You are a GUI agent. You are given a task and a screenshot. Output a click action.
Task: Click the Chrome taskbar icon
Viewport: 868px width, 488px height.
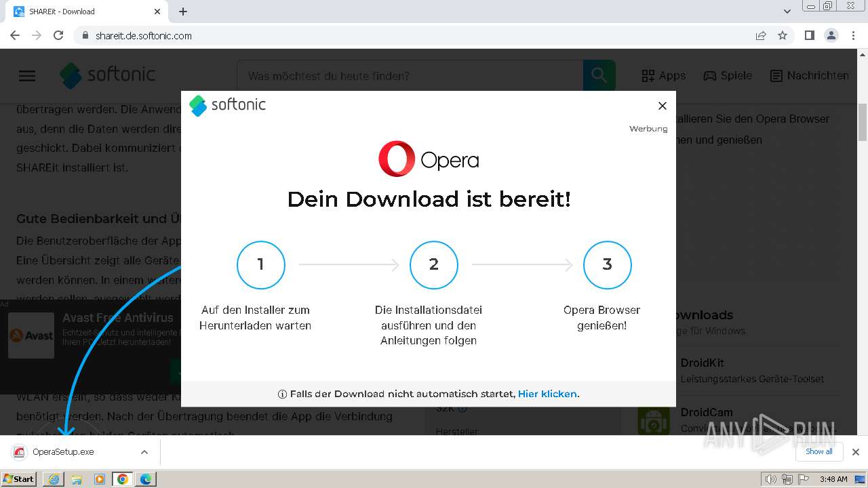coord(123,479)
